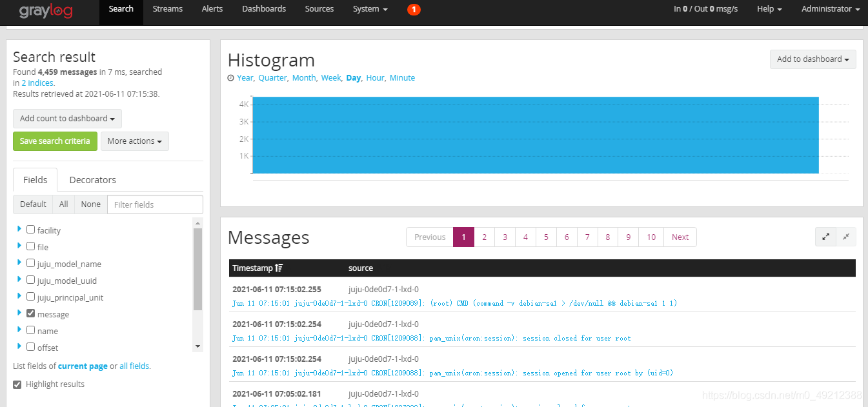The width and height of the screenshot is (868, 407).
Task: Toggle the facility field checkbox
Action: point(30,229)
